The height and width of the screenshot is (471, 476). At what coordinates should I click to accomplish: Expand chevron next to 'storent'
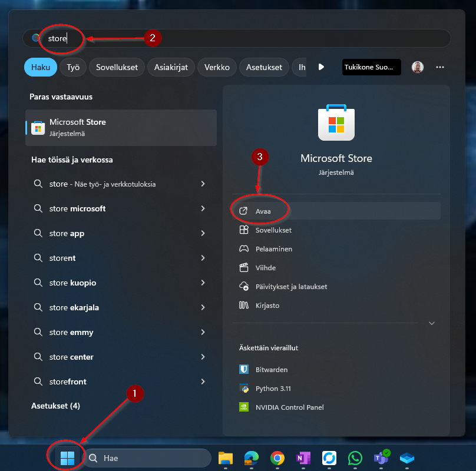[x=203, y=258]
